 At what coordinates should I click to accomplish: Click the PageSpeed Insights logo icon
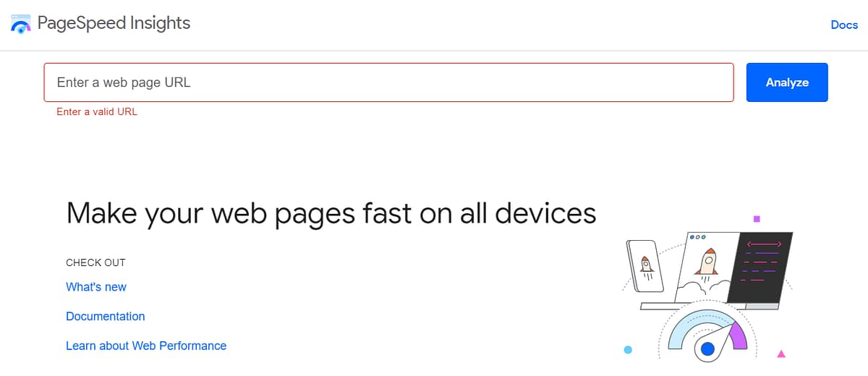pyautogui.click(x=21, y=24)
